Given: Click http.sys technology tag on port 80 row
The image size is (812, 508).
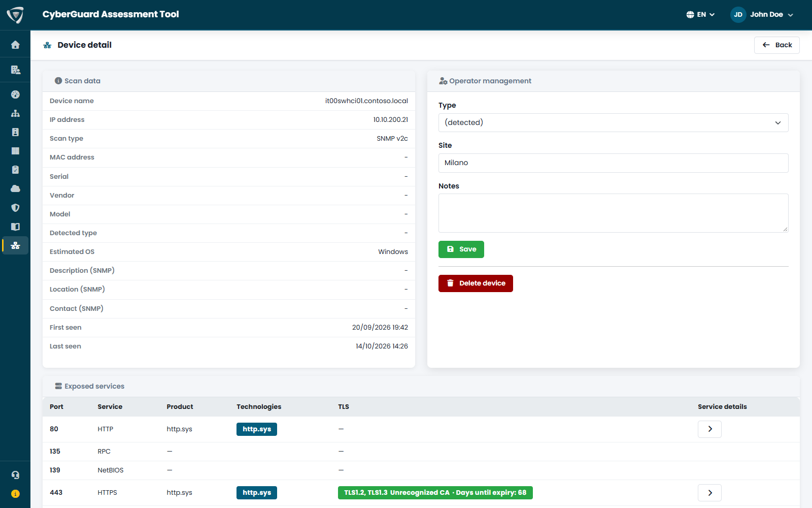Looking at the screenshot, I should 257,429.
